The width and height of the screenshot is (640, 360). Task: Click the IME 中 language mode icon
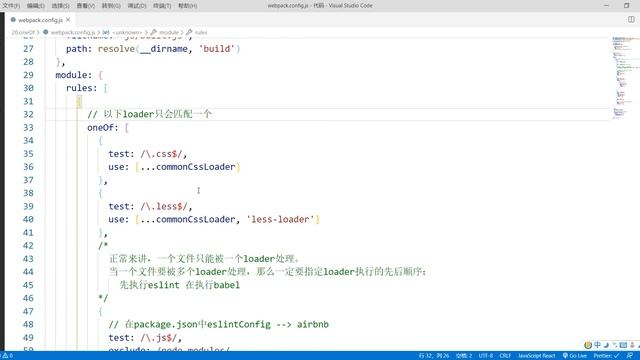point(597,345)
